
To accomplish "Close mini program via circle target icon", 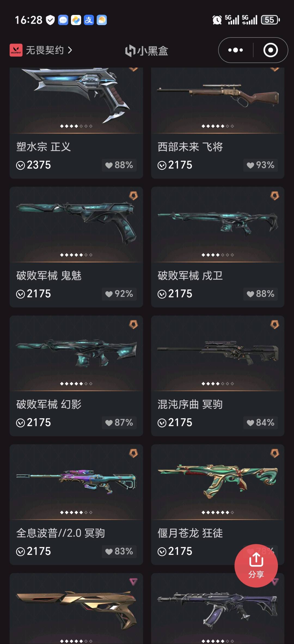I will click(x=271, y=50).
